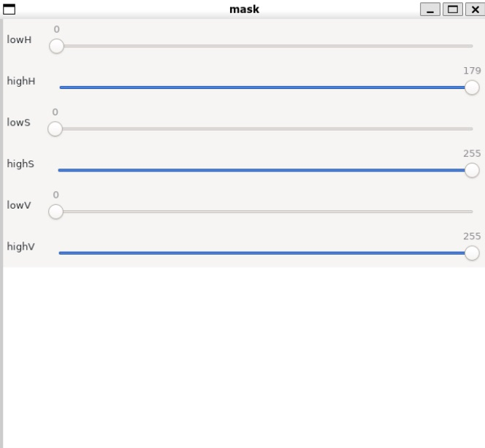Click the lowS slider handle
Viewport: 485px width, 448px height.
[55, 129]
